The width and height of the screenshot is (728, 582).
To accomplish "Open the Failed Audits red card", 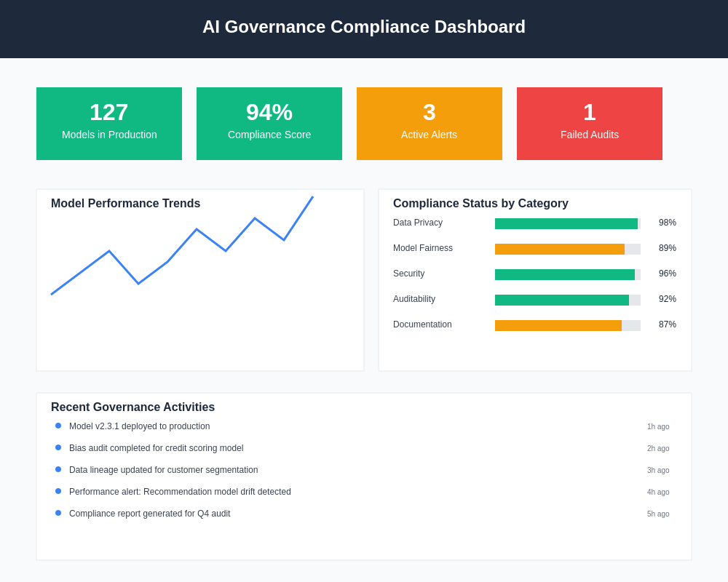I will [590, 124].
